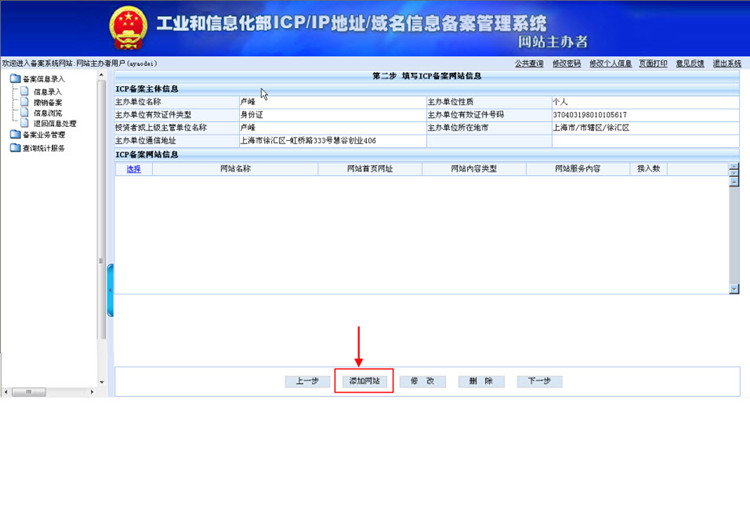This screenshot has height=510, width=750.
Task: Select 退回信息处理 in the sidebar tree
Action: [54, 124]
